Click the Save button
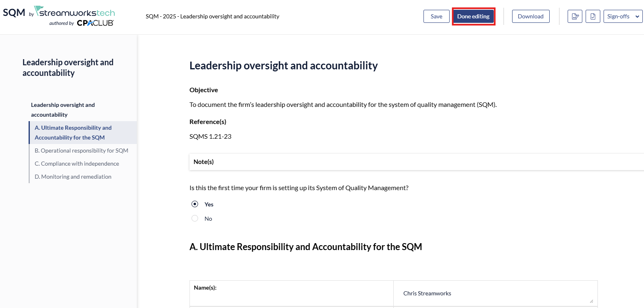Viewport: 644px width, 308px height. [x=436, y=16]
